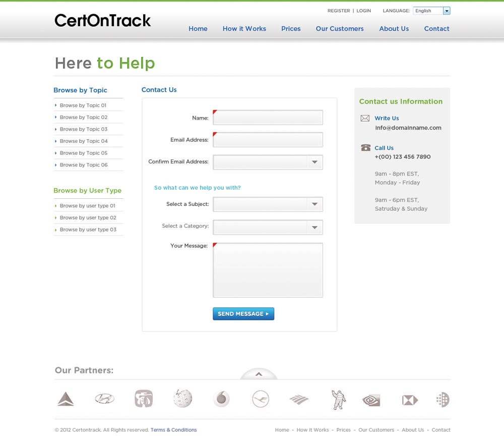Select Browse by user type 03

89,230
